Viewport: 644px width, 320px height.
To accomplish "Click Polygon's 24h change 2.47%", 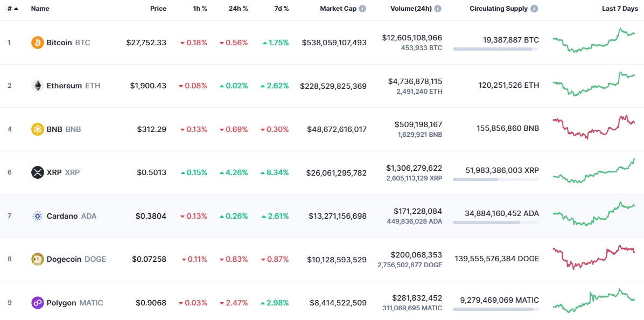I will (234, 303).
